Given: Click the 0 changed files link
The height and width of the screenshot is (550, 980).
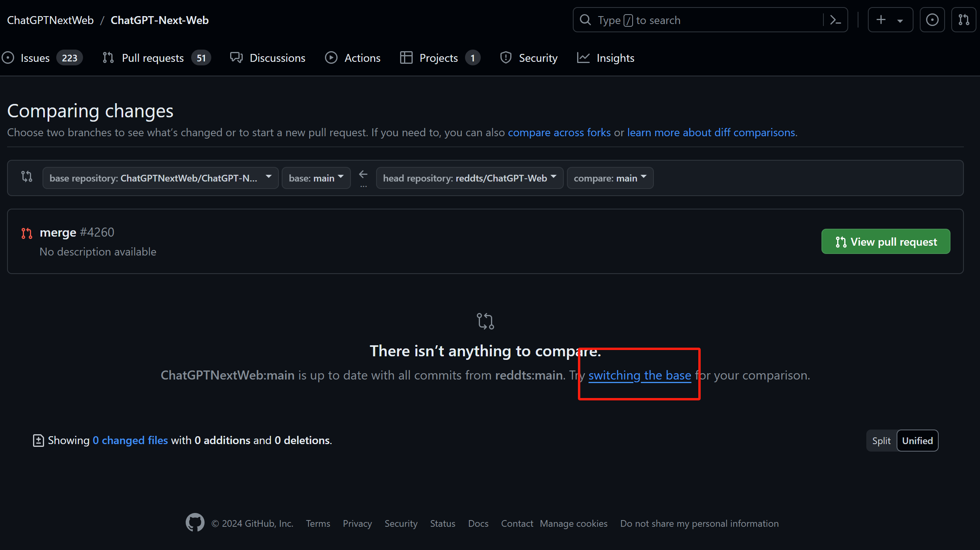Looking at the screenshot, I should click(x=130, y=440).
